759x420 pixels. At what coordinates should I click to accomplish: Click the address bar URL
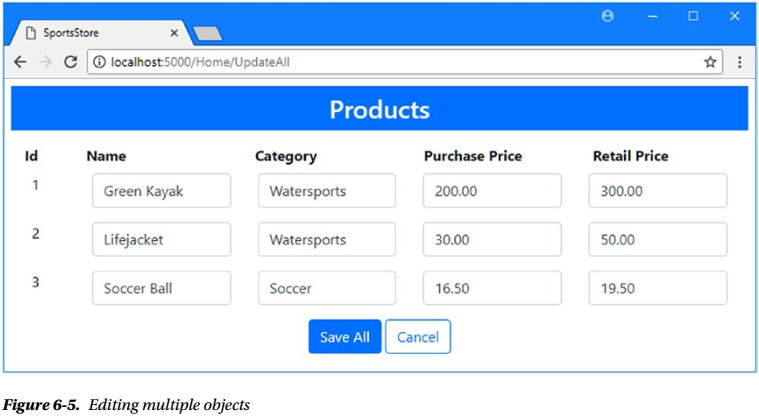tap(200, 62)
